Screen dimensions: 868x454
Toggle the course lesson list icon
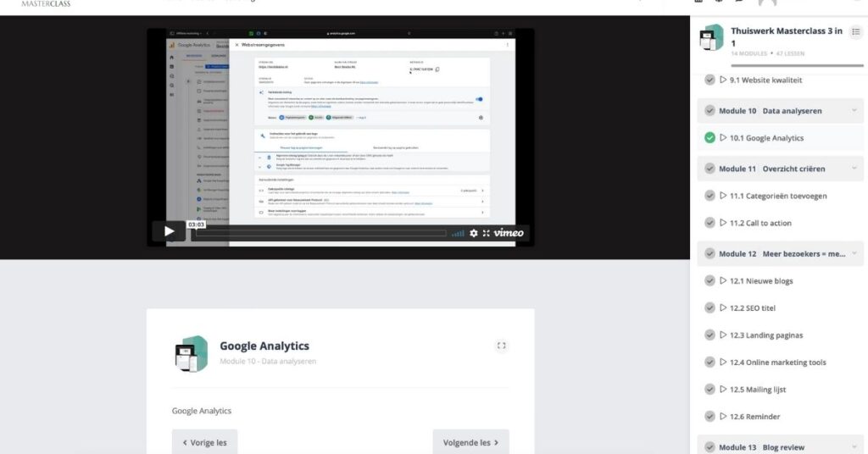click(856, 32)
